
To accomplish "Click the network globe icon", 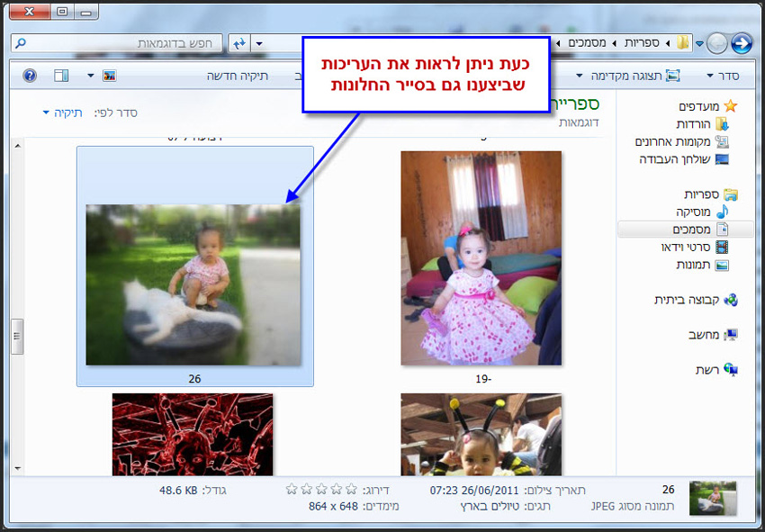I will (x=731, y=369).
